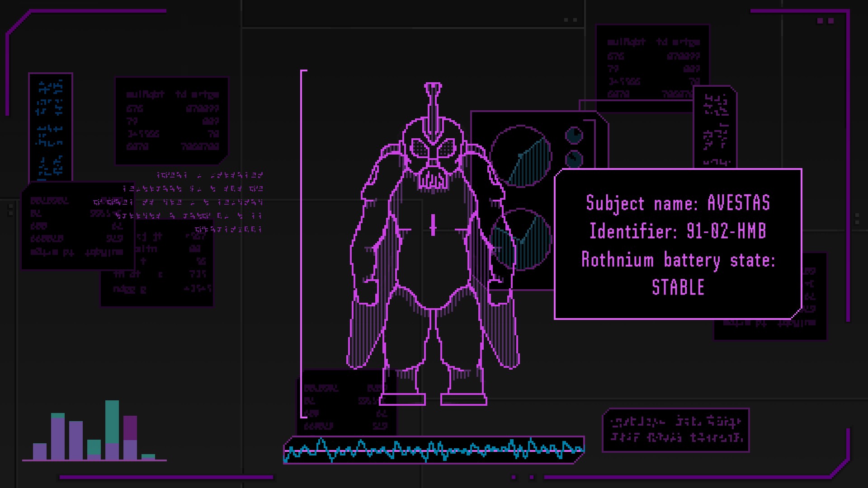Click the blue glyph panel top-left
Screen dimensions: 868x488
[x=50, y=127]
